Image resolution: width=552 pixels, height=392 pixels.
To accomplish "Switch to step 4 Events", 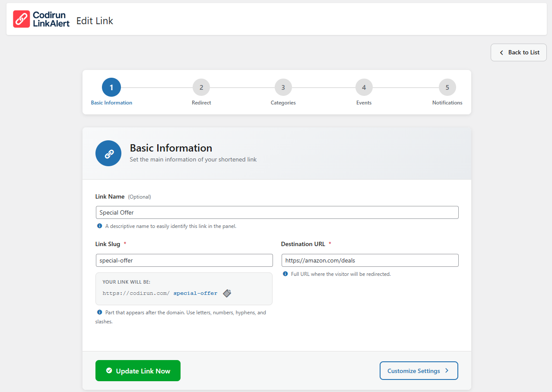I will [364, 88].
